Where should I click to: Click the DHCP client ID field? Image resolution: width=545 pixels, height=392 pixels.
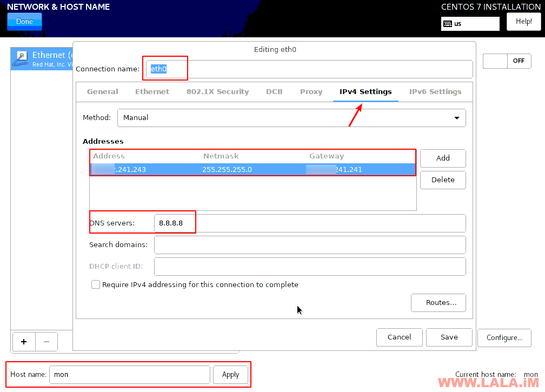(x=310, y=267)
